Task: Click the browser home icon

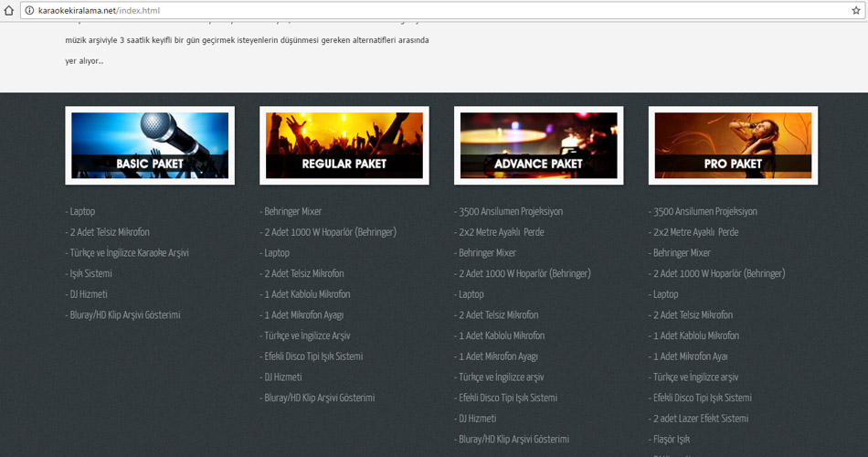Action: (x=9, y=10)
